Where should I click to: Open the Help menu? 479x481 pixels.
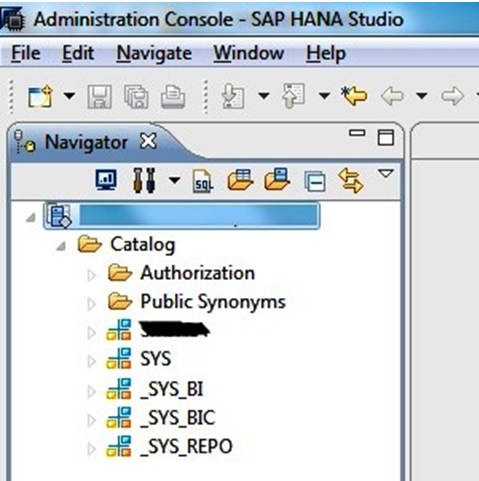[326, 53]
